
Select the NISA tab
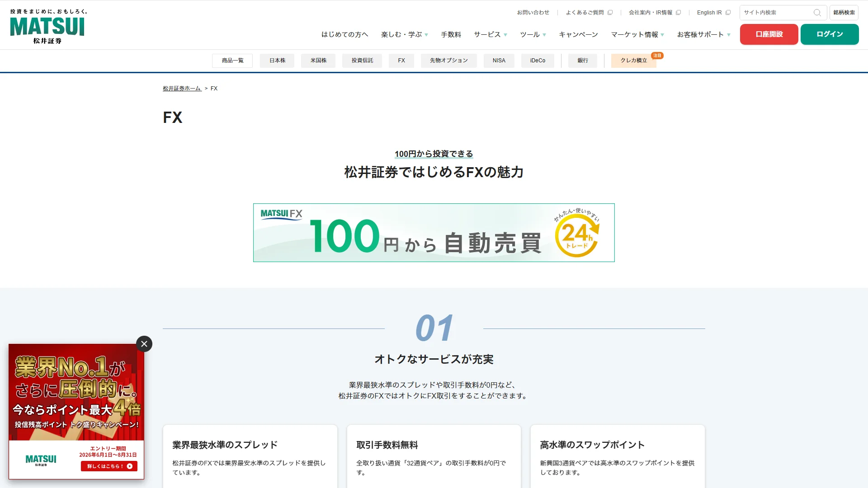pyautogui.click(x=499, y=61)
